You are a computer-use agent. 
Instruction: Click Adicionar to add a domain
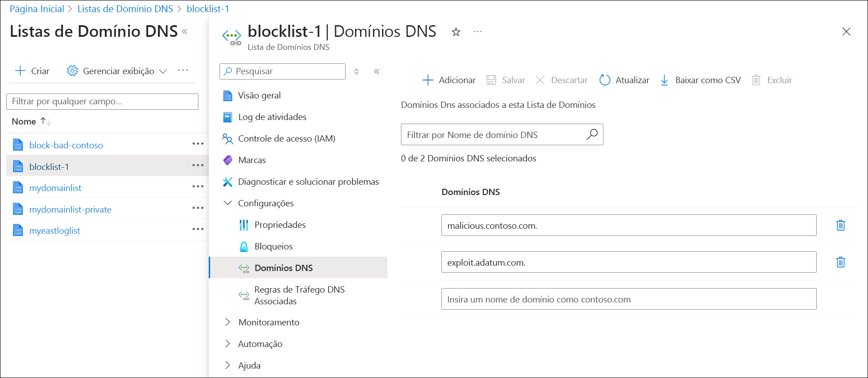point(449,80)
